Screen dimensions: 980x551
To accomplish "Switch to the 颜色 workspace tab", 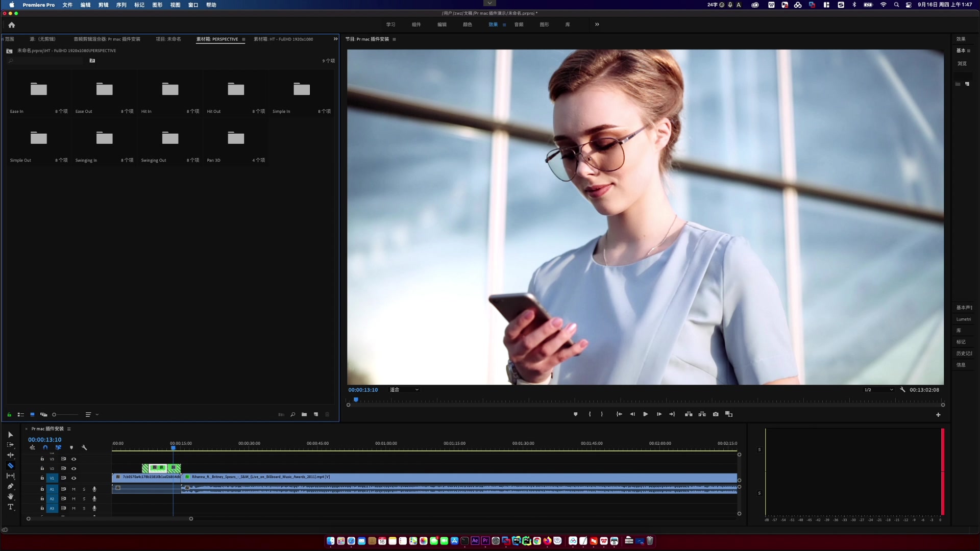I will click(x=467, y=24).
